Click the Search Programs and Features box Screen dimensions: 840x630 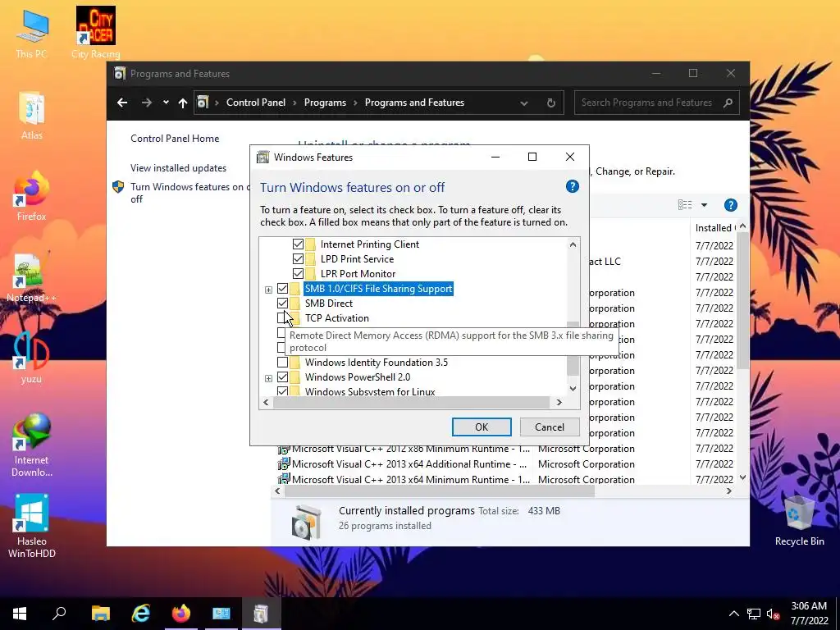point(657,103)
